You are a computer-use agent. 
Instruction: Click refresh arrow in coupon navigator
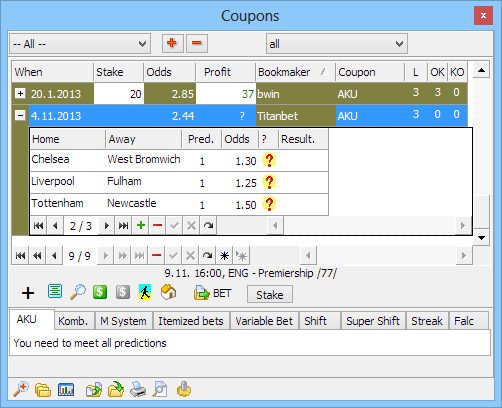pos(207,256)
